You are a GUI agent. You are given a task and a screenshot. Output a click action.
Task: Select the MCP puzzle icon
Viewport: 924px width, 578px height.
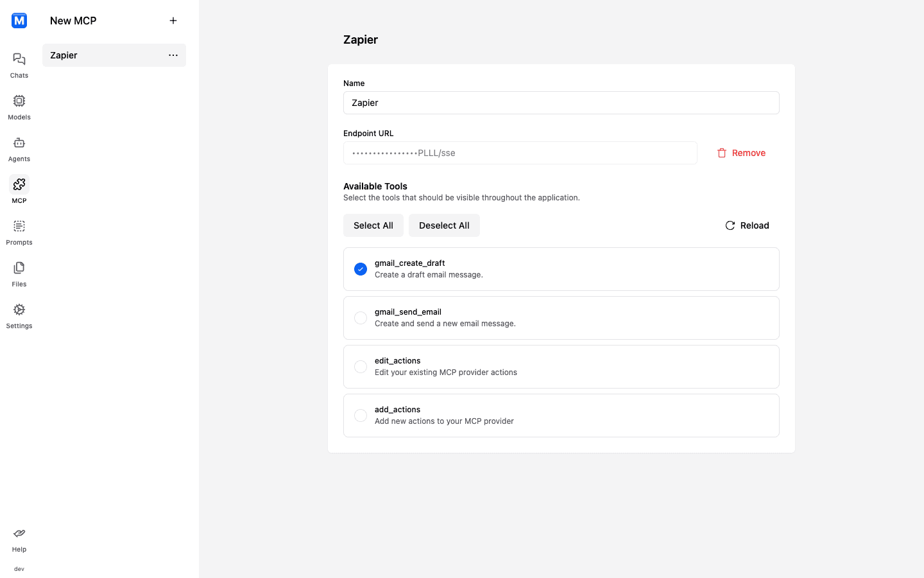[x=19, y=184]
